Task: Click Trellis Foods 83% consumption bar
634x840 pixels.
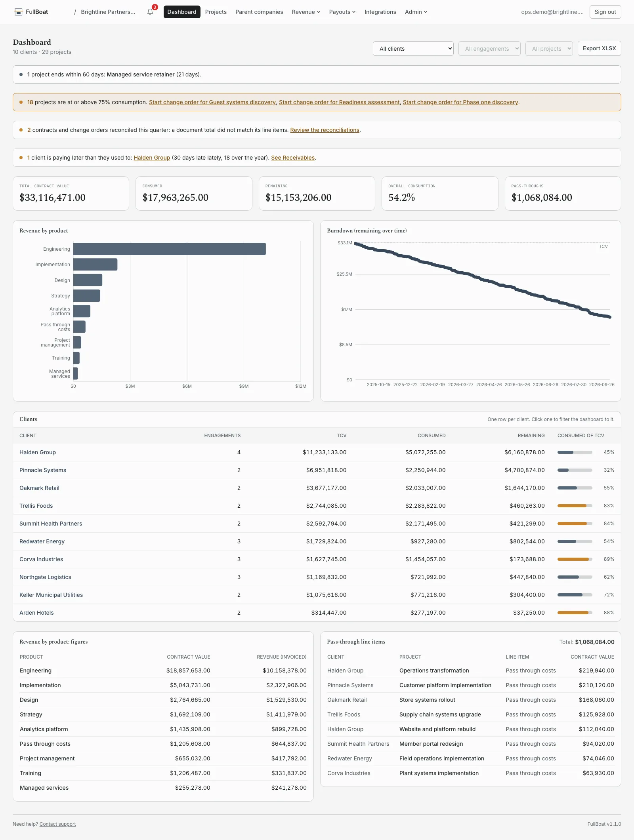Action: coord(575,506)
